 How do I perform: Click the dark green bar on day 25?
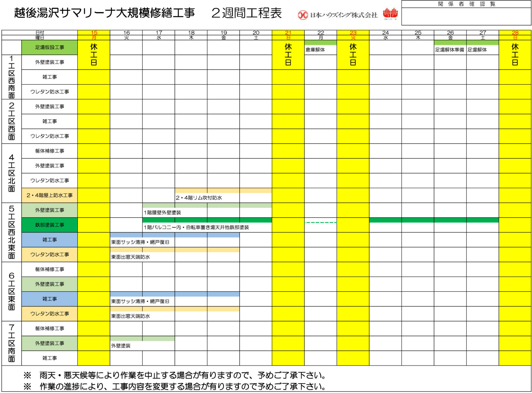[x=418, y=220]
